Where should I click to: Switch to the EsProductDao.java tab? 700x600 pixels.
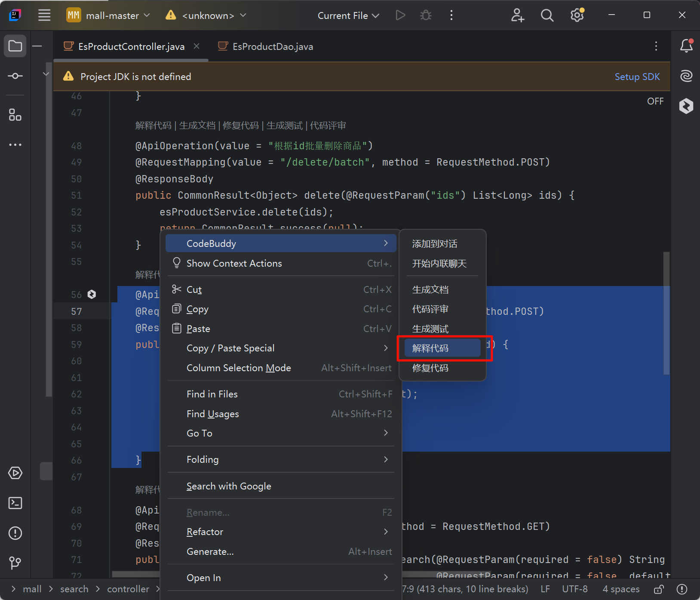(x=272, y=46)
